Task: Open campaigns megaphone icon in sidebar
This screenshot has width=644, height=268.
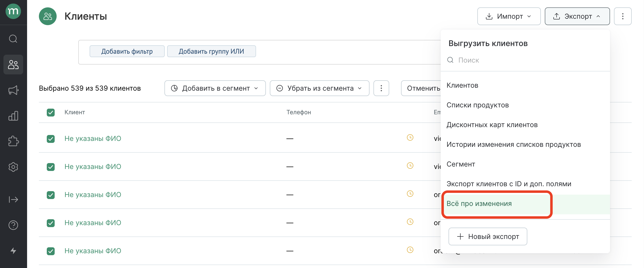Action: pyautogui.click(x=13, y=90)
